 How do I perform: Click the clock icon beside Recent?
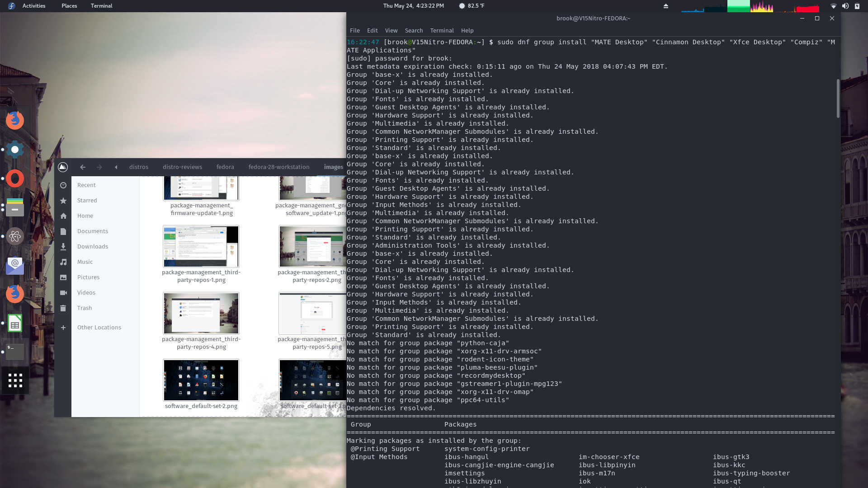pyautogui.click(x=63, y=185)
